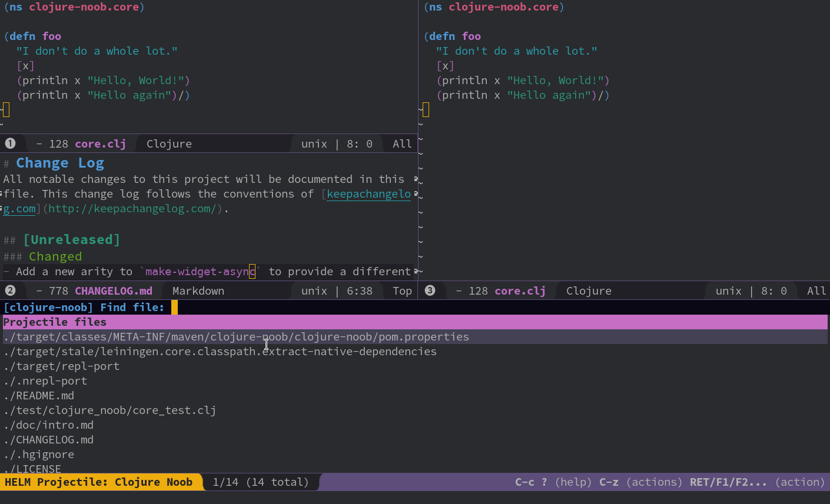Choose ./target/repl-port from file list
This screenshot has width=830, height=504.
pos(61,366)
